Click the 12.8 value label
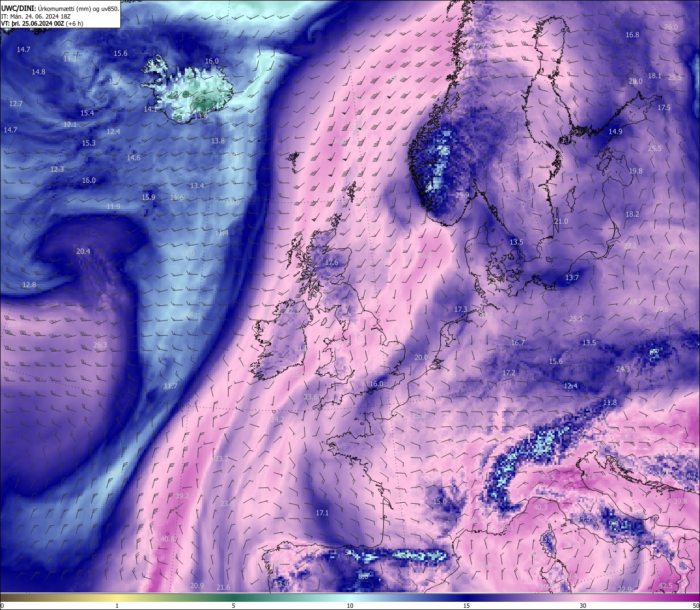This screenshot has width=700, height=610. (x=29, y=284)
